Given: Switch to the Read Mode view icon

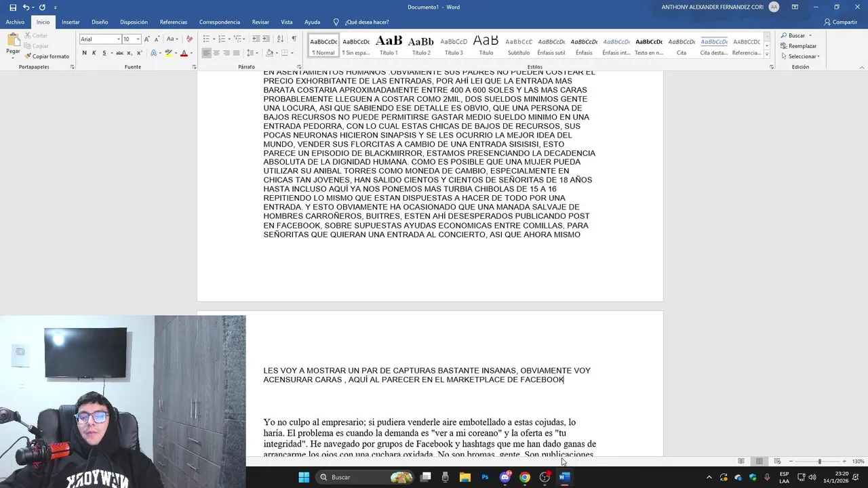Looking at the screenshot, I should point(742,462).
